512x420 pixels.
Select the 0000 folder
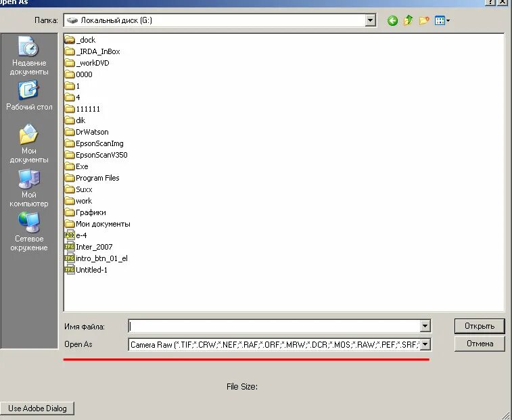78,74
